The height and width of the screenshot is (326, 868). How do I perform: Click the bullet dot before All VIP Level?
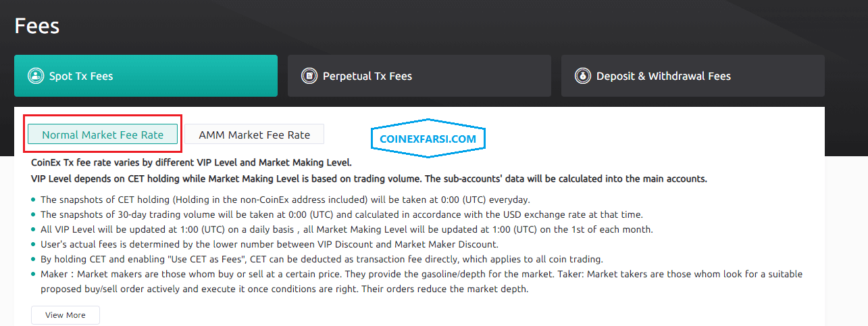pos(34,229)
